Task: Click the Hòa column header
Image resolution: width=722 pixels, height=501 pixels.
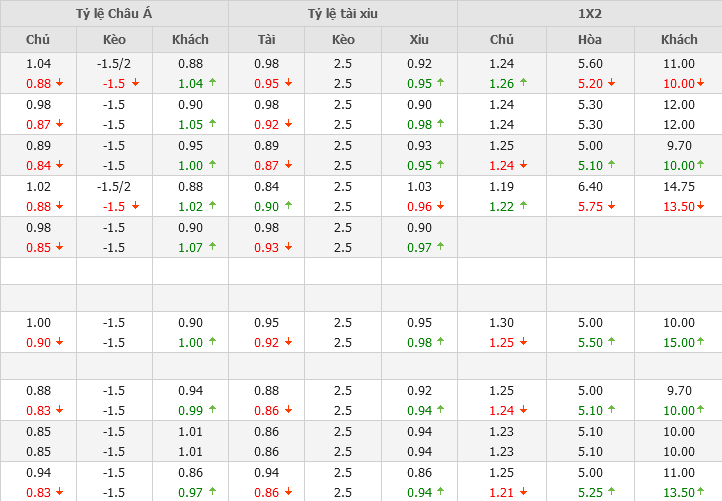Action: point(590,39)
